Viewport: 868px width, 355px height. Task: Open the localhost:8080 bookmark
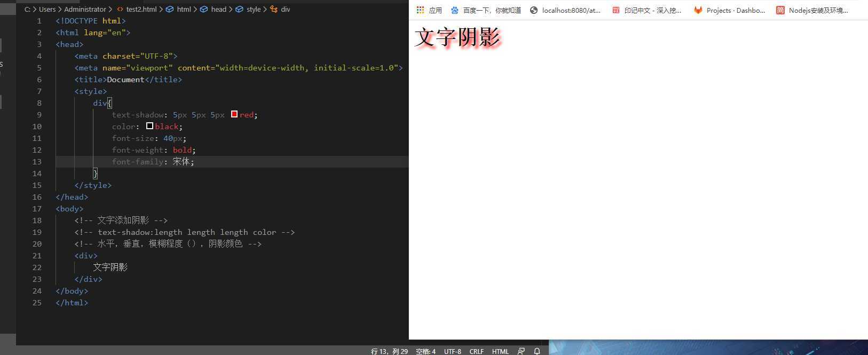coord(565,10)
